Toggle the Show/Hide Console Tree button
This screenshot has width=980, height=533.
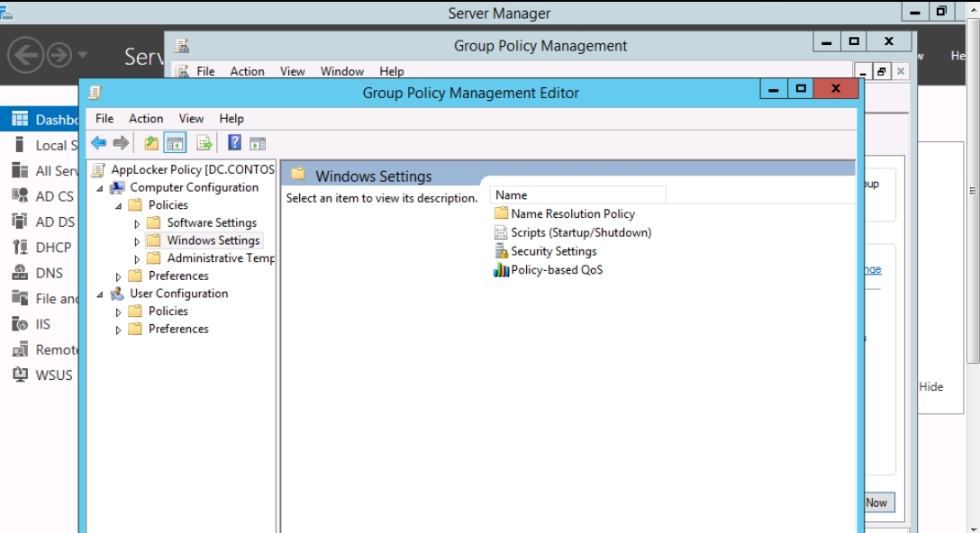click(x=175, y=143)
